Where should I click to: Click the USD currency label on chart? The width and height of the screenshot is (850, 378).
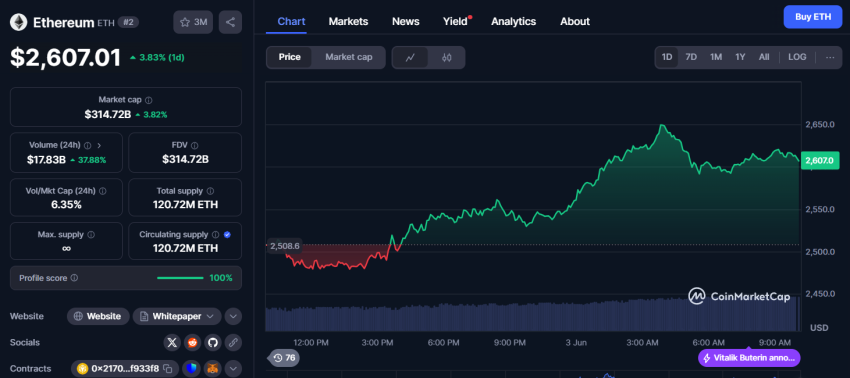(x=818, y=328)
